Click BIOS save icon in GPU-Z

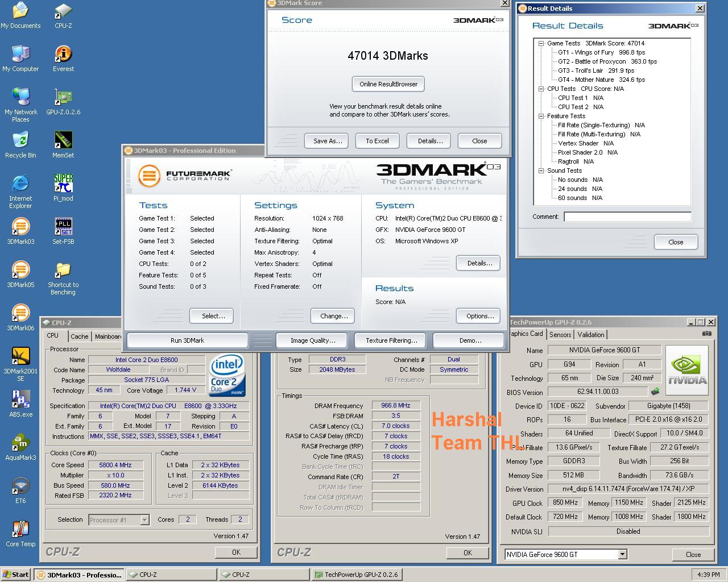pyautogui.click(x=655, y=392)
